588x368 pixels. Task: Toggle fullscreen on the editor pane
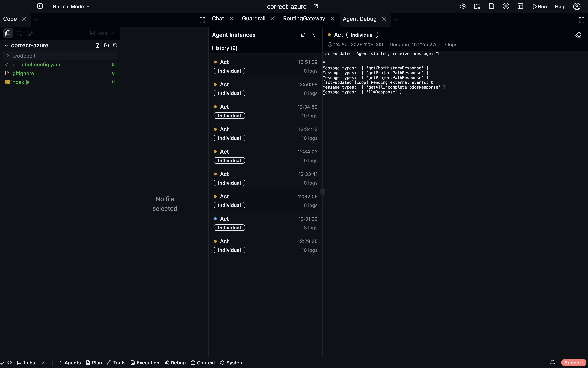coord(202,20)
